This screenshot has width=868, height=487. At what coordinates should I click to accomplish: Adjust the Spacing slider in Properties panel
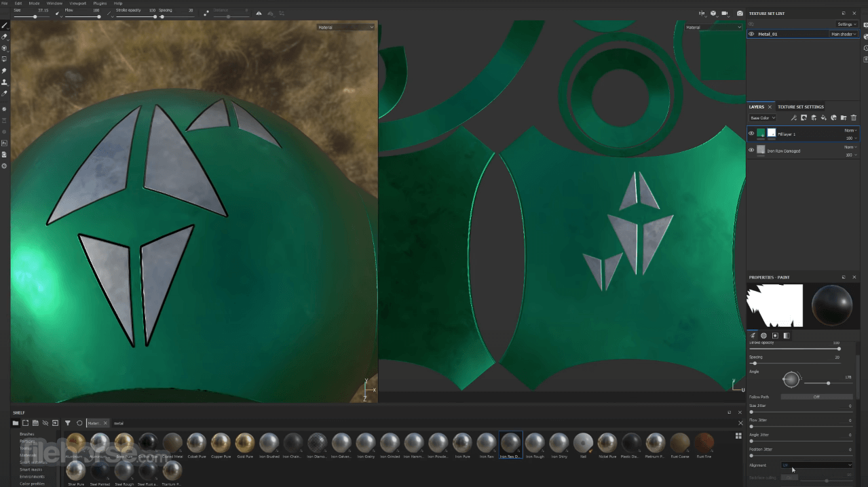point(795,363)
